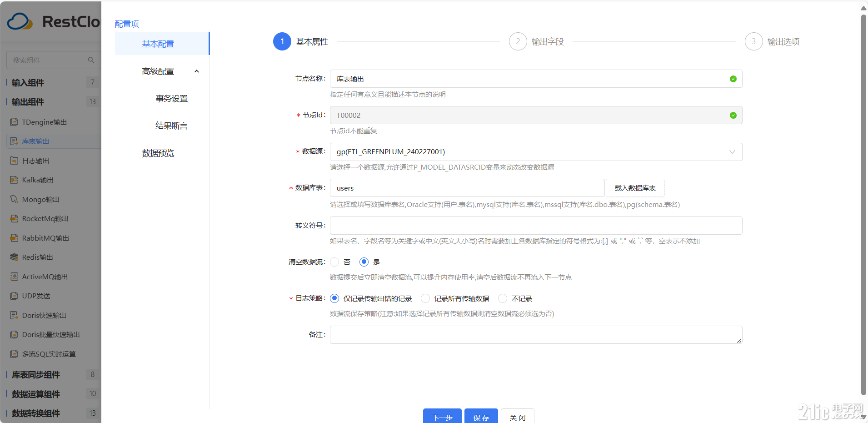Collapse the 高级配置 chevron
The height and width of the screenshot is (423, 868).
coord(197,71)
